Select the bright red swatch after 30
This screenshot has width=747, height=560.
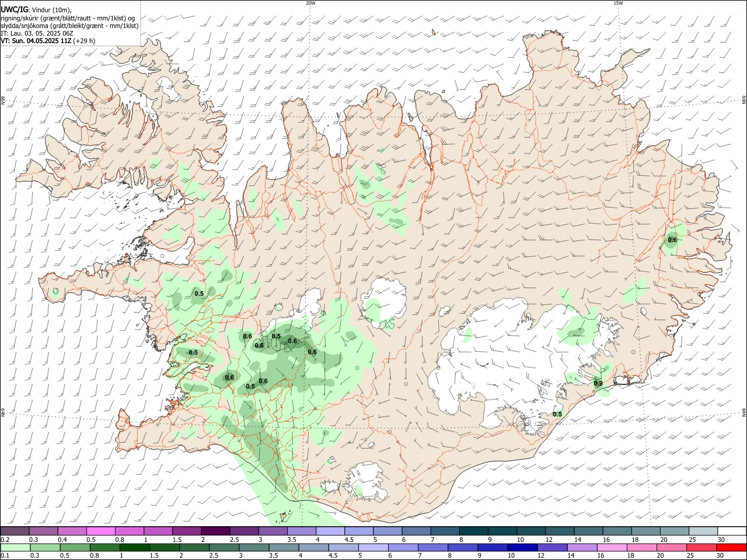[731, 547]
